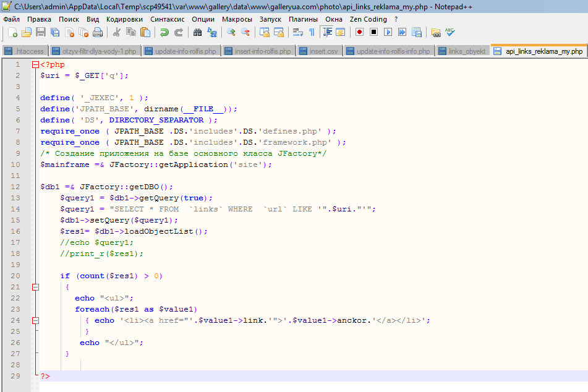Switch to the update-info-rolfis-info.php tab
Screen dimensions: 588x392
pyautogui.click(x=390, y=51)
